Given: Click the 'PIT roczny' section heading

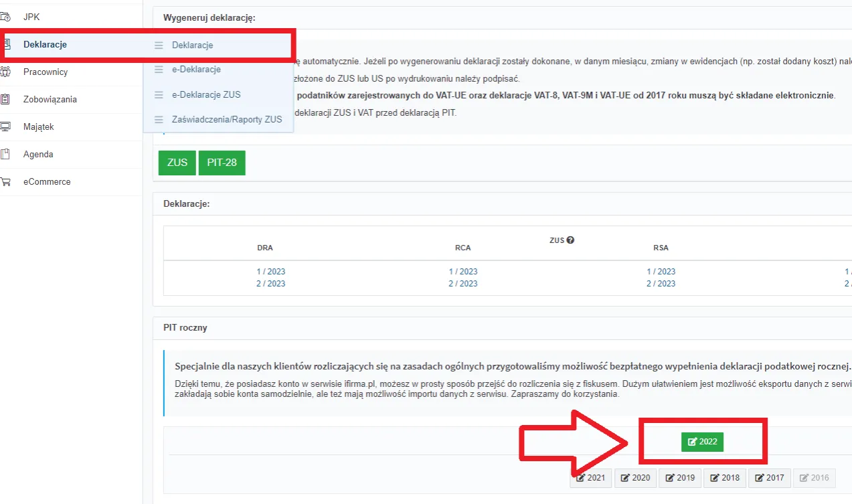Looking at the screenshot, I should pyautogui.click(x=185, y=328).
